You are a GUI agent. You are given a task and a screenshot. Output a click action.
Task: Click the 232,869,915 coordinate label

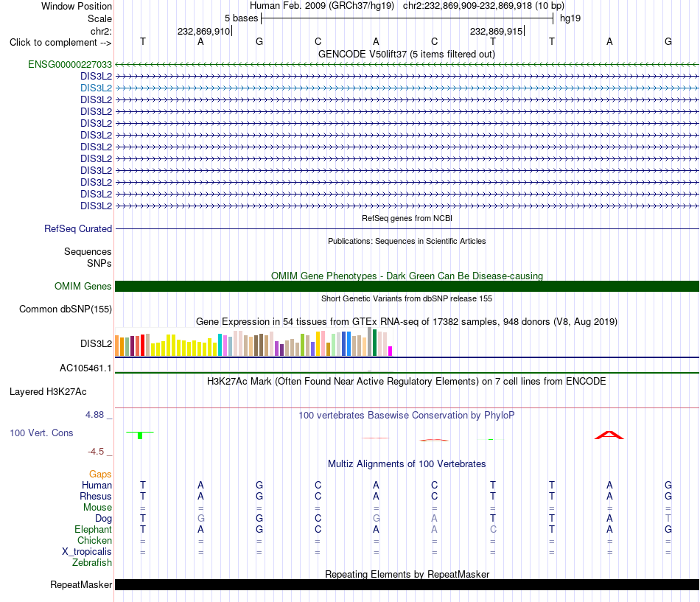496,31
